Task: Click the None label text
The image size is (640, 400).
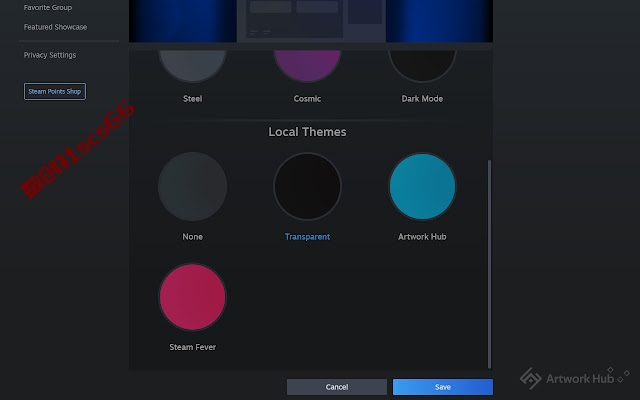Action: 192,237
